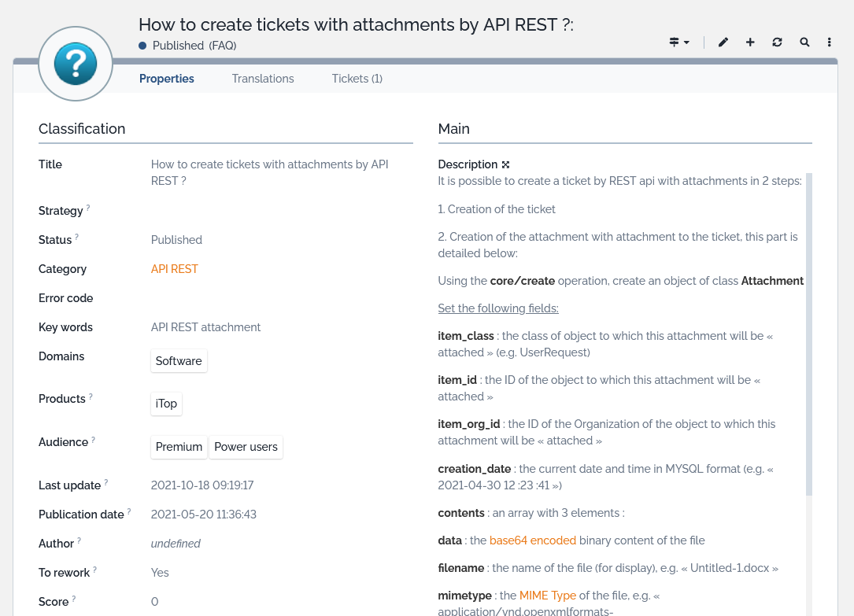Switch to the Translations tab

coord(263,79)
